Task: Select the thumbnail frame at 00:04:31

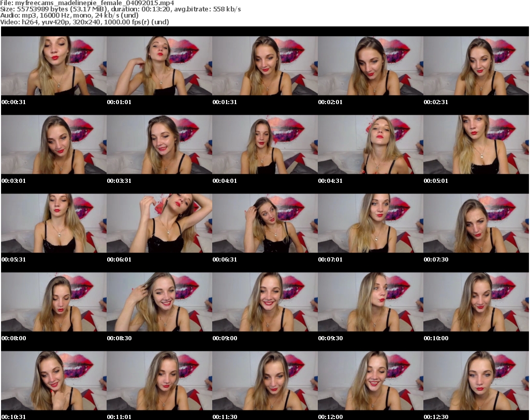Action: tap(371, 144)
